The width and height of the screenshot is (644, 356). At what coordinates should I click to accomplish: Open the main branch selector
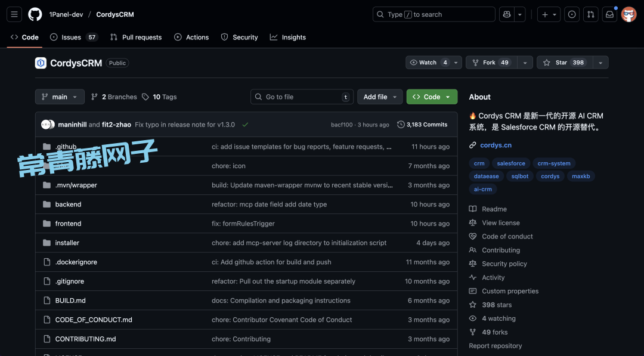pos(59,97)
